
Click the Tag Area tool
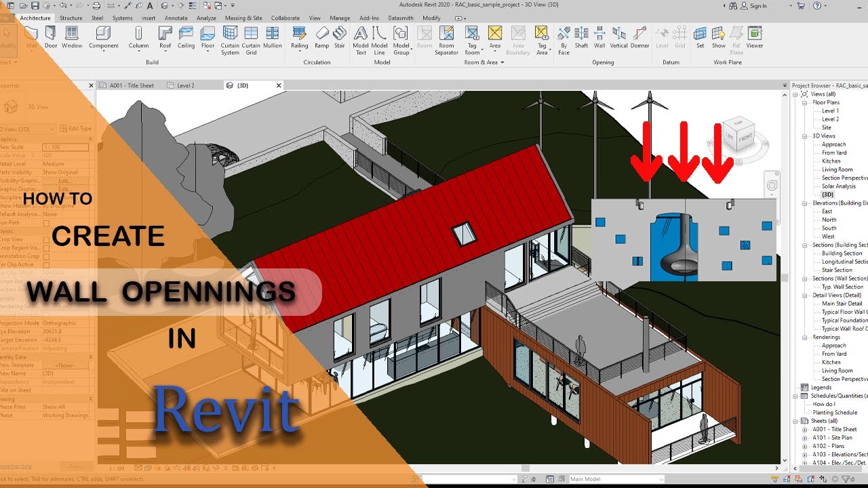click(x=542, y=41)
